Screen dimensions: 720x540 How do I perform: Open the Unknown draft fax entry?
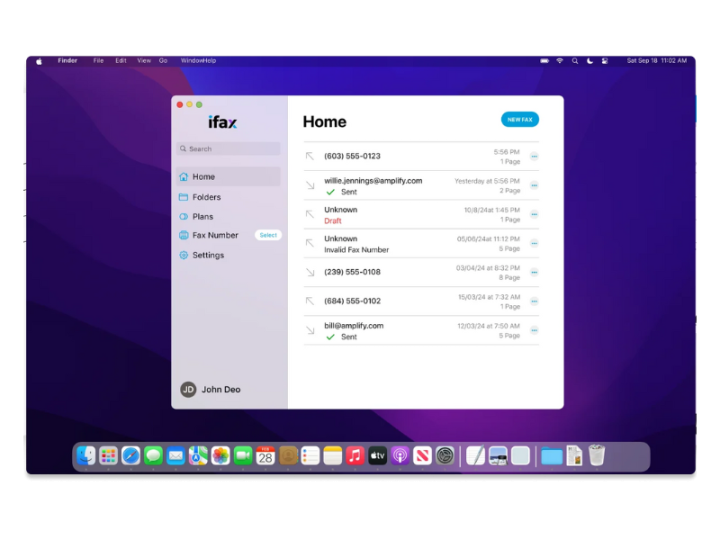coord(421,214)
